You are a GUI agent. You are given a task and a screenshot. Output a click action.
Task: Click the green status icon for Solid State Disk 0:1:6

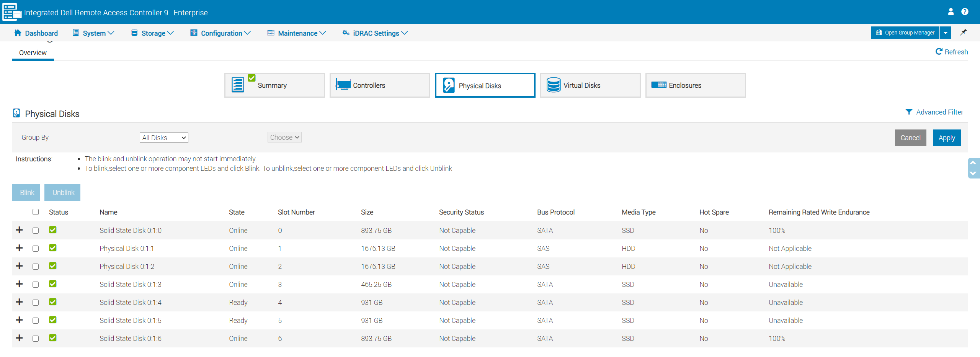pyautogui.click(x=53, y=338)
